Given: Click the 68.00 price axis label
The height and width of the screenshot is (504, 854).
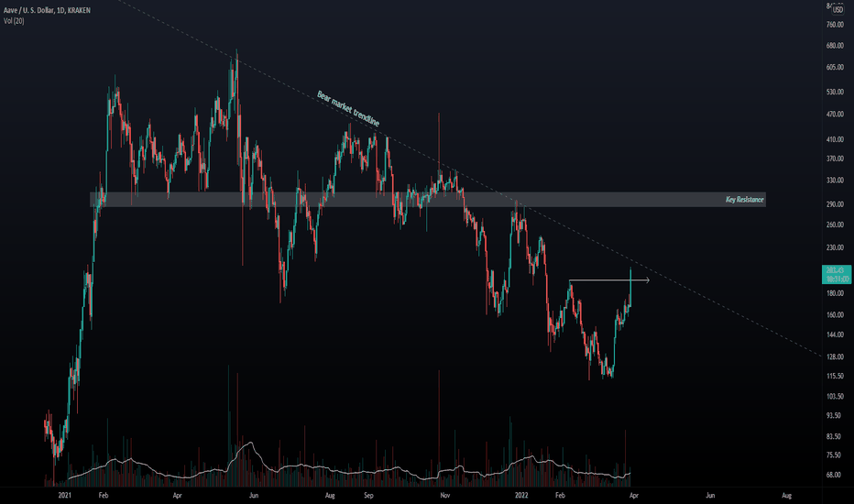Looking at the screenshot, I should pyautogui.click(x=834, y=475).
